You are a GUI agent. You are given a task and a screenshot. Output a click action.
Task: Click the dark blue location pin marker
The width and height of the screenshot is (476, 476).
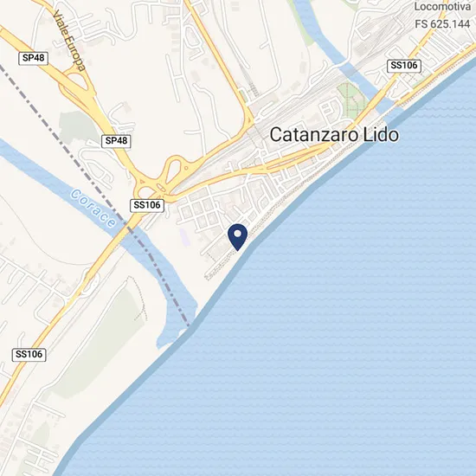pos(237,237)
